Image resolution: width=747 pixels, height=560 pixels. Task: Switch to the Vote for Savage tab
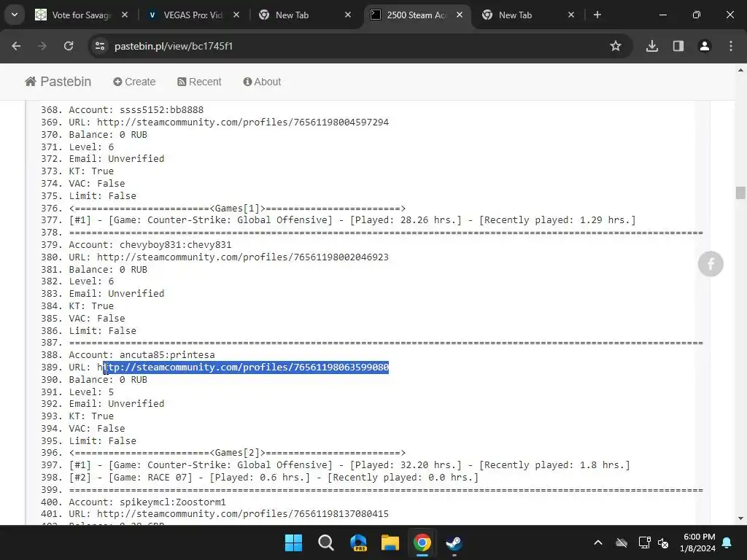pyautogui.click(x=81, y=15)
